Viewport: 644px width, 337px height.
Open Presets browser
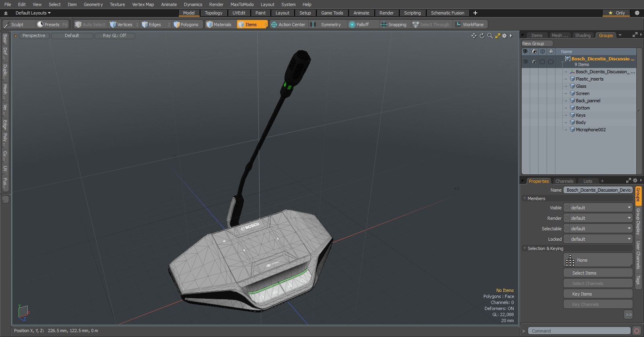pos(52,25)
